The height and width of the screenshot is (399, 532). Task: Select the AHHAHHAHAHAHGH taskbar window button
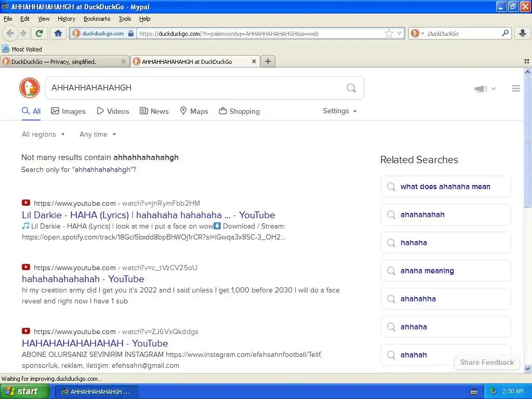pyautogui.click(x=96, y=392)
